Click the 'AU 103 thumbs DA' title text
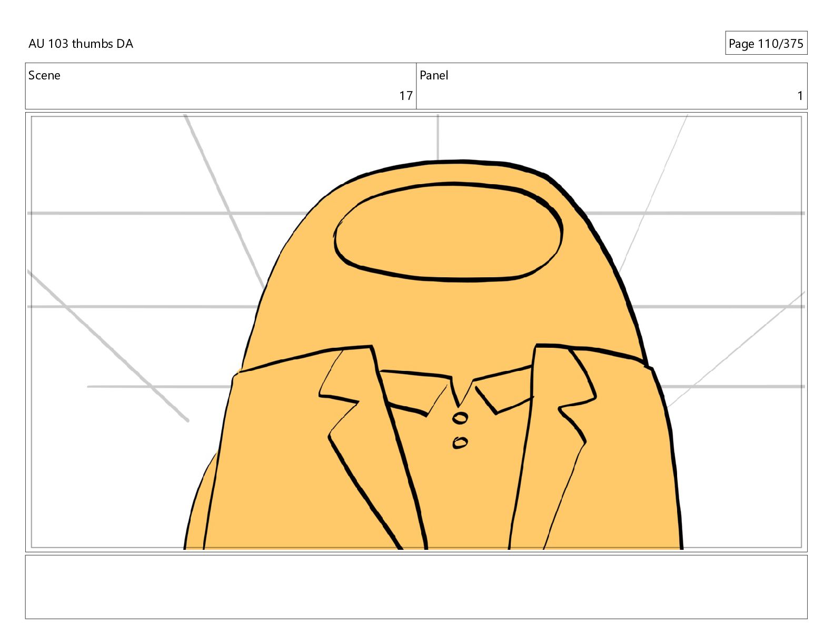Screen dimensions: 834x644 point(81,44)
